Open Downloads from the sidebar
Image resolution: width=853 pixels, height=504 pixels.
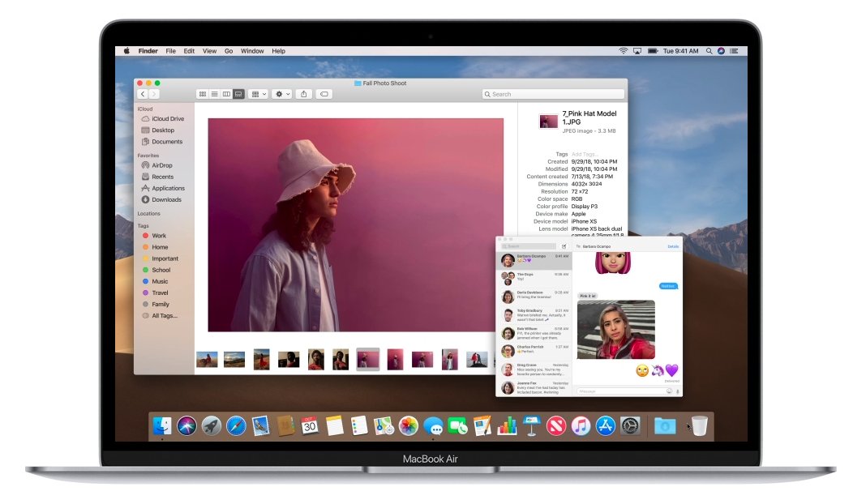(x=163, y=199)
